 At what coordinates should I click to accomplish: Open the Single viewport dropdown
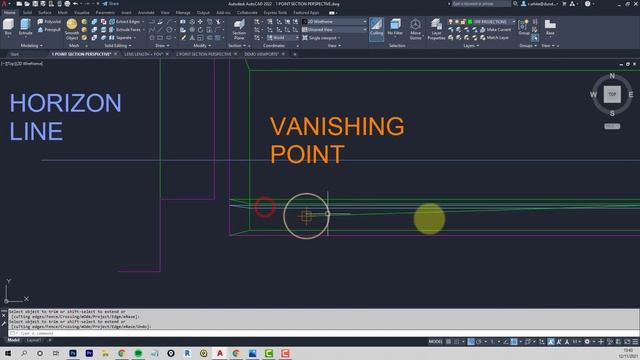point(321,38)
